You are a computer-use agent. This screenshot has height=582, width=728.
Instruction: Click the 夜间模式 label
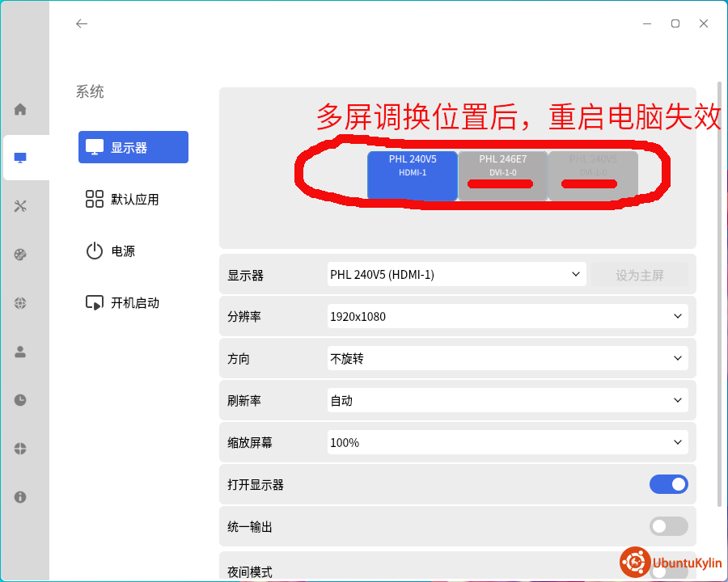[x=250, y=571]
